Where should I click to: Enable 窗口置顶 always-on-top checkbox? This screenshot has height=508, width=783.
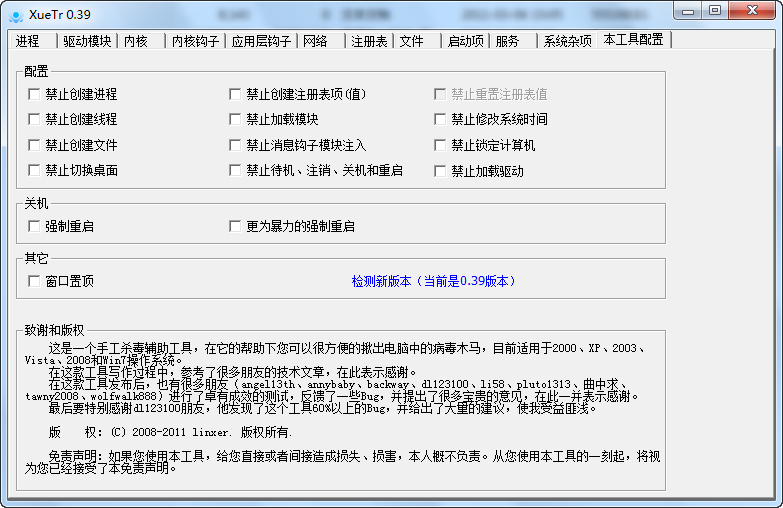pos(34,281)
